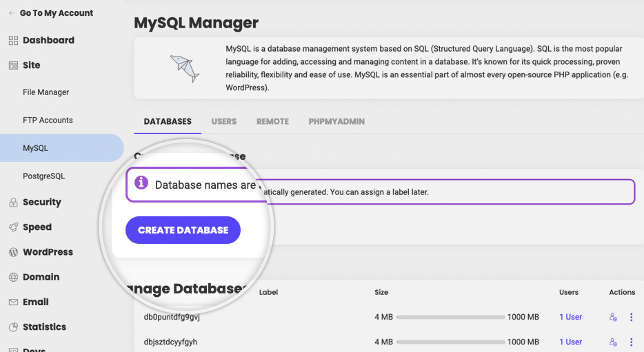Click size usage bar for dbjsztdcyyfgyh

(451, 342)
